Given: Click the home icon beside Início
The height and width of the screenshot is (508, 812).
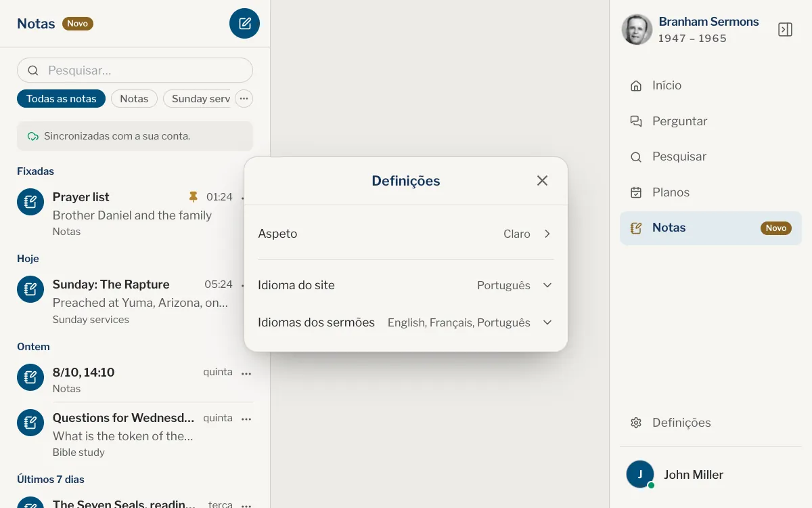Looking at the screenshot, I should (x=636, y=86).
